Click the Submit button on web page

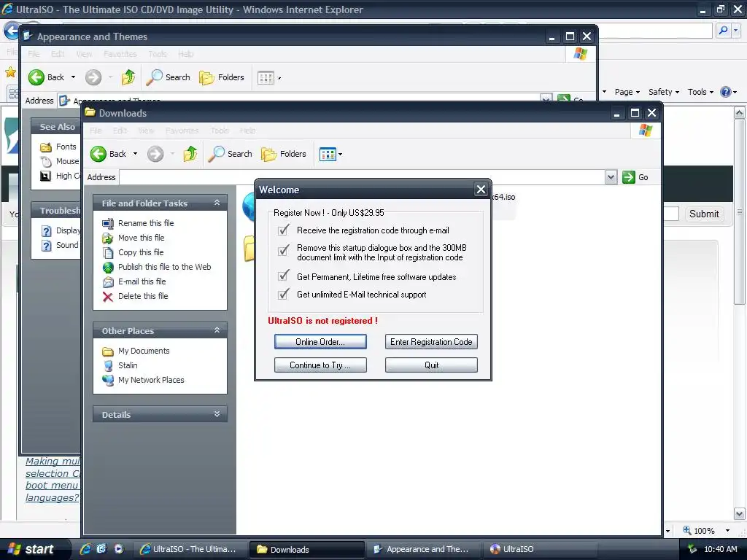coord(704,214)
